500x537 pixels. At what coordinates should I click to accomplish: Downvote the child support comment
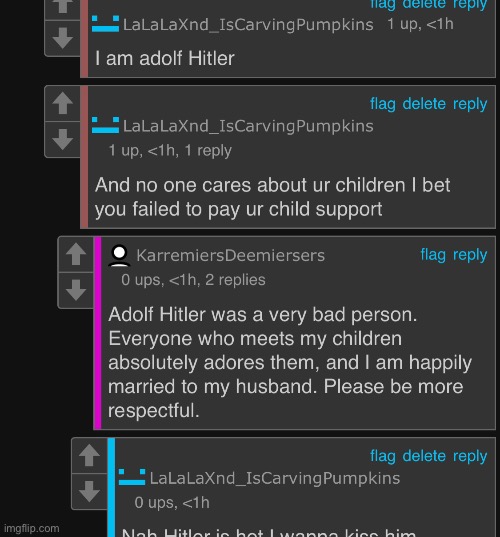(63, 139)
